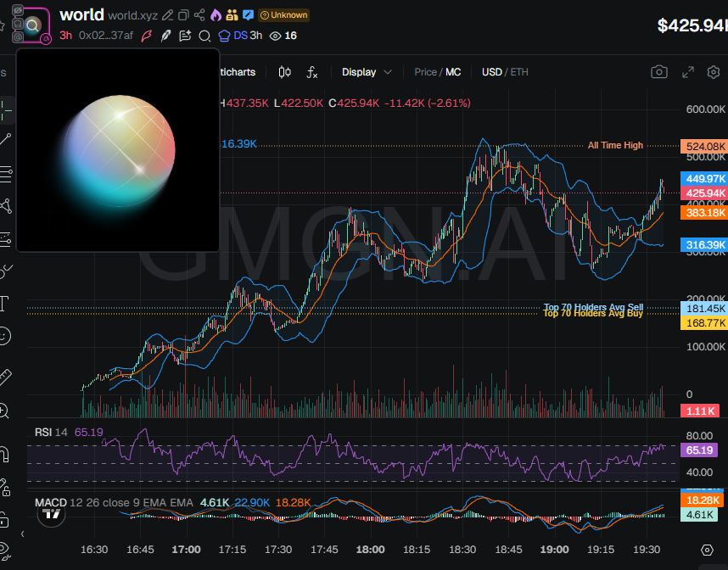
Task: Select USD currency option
Action: pos(491,72)
